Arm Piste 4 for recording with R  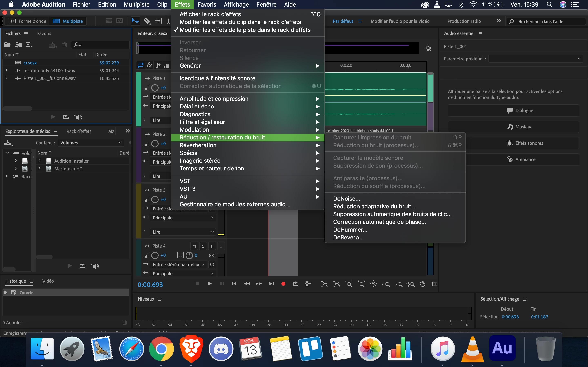click(212, 246)
